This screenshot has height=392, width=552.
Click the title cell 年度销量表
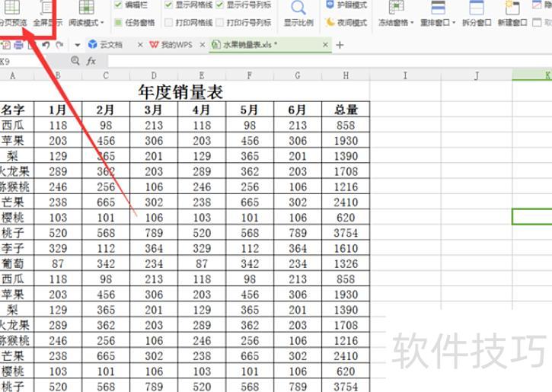(x=180, y=91)
